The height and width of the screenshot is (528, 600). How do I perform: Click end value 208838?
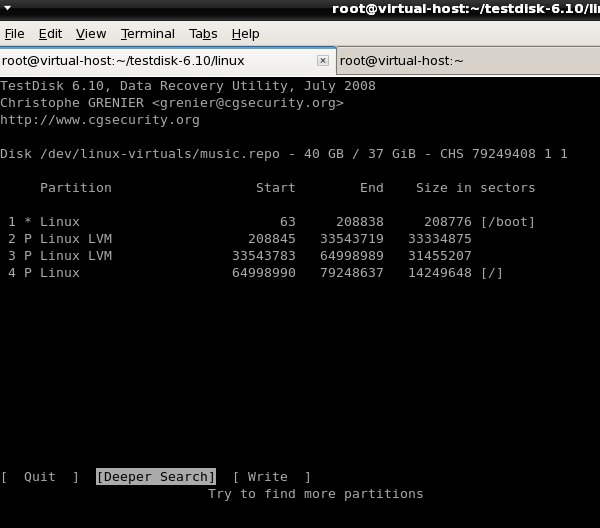pyautogui.click(x=360, y=222)
